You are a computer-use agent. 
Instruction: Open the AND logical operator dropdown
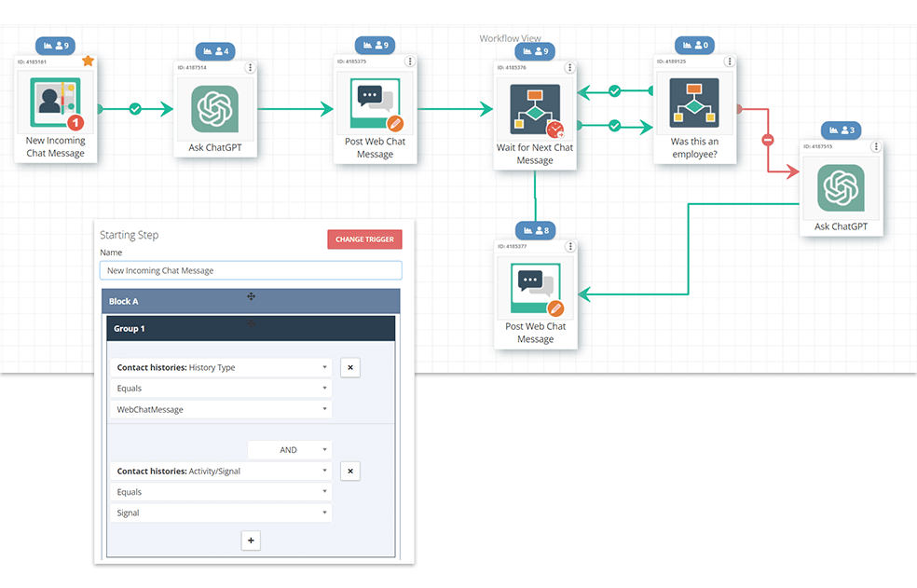pyautogui.click(x=290, y=449)
